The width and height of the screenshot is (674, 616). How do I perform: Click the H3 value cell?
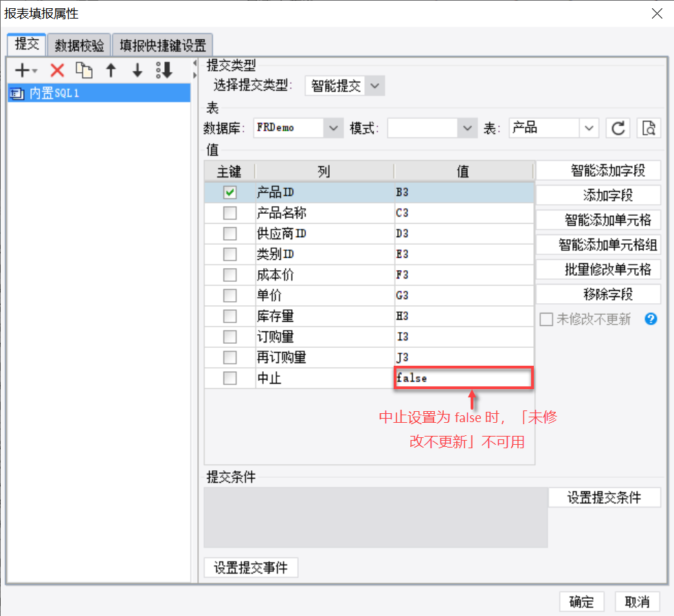[x=464, y=316]
